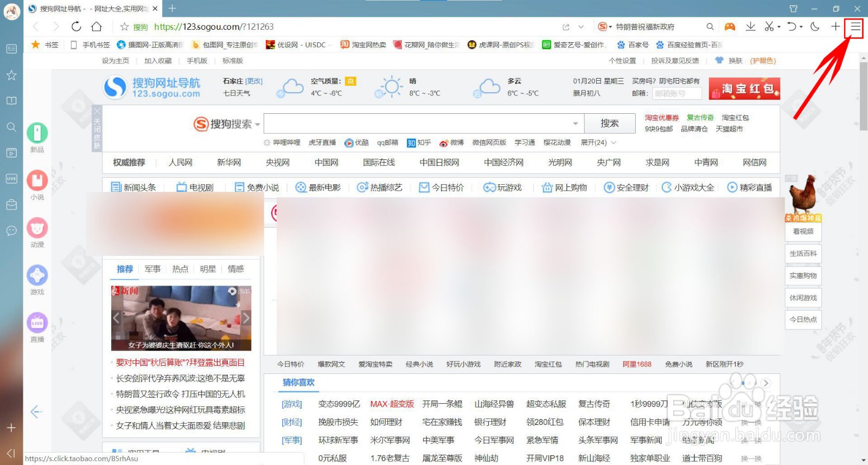This screenshot has width=868, height=465.
Task: Collapse the sidebar with bottom arrow icon
Action: click(x=11, y=453)
